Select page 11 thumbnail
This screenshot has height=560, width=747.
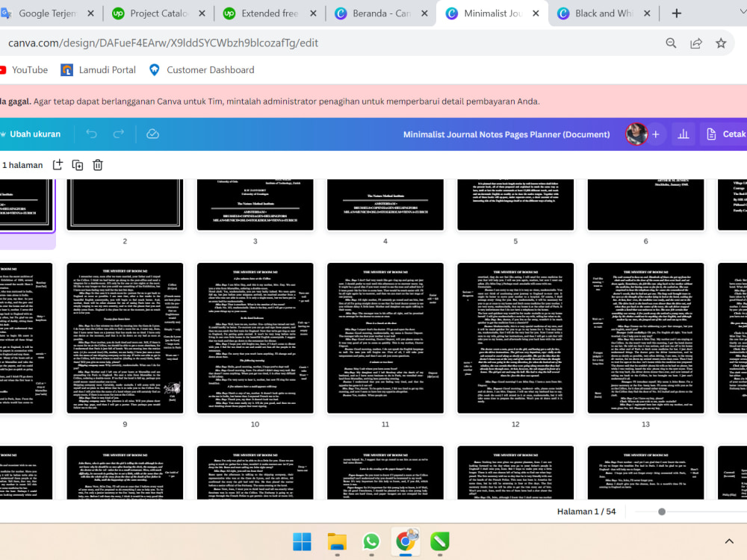pyautogui.click(x=385, y=338)
